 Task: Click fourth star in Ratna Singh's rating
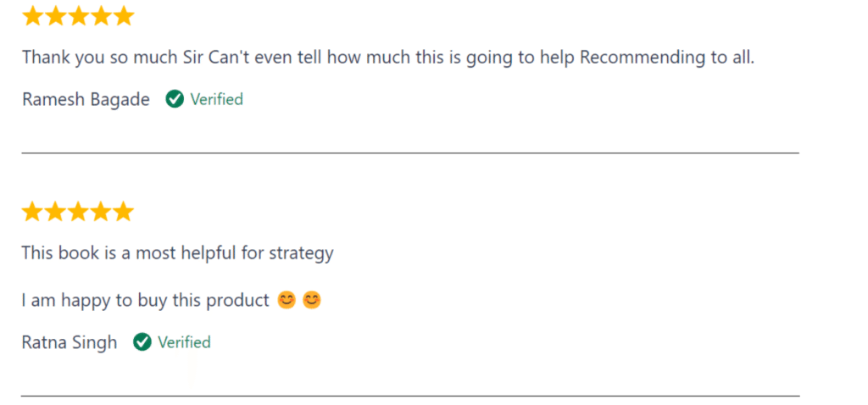coord(101,212)
